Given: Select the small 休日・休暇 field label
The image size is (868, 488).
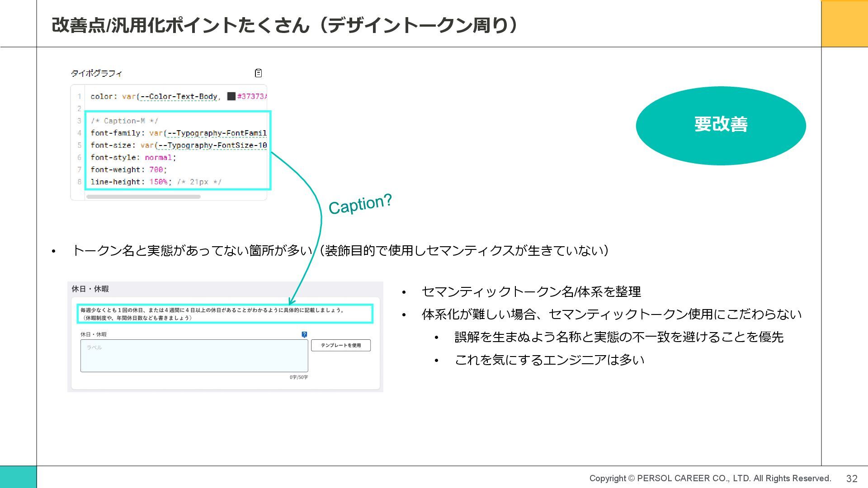Looking at the screenshot, I should coord(94,334).
